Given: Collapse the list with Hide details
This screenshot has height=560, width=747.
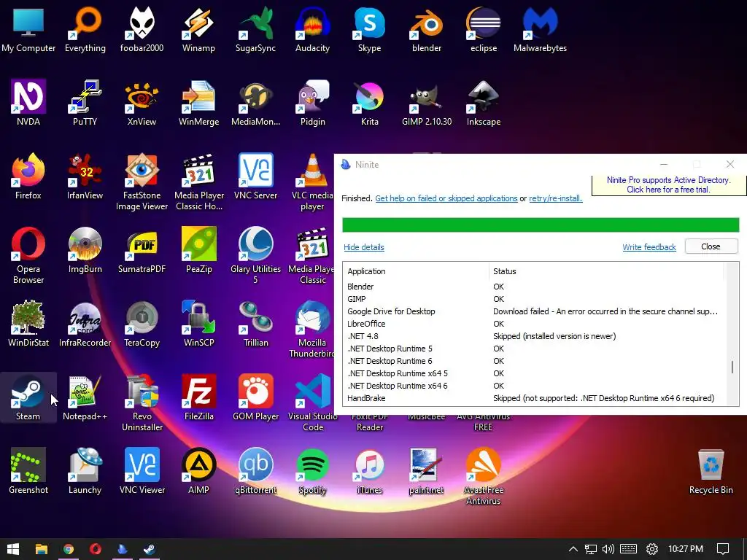Looking at the screenshot, I should pyautogui.click(x=364, y=247).
